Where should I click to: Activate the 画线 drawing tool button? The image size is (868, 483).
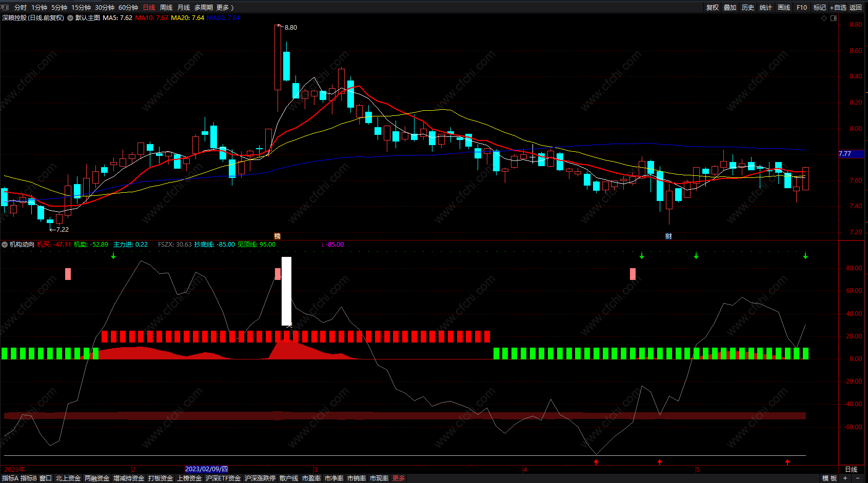click(x=784, y=7)
